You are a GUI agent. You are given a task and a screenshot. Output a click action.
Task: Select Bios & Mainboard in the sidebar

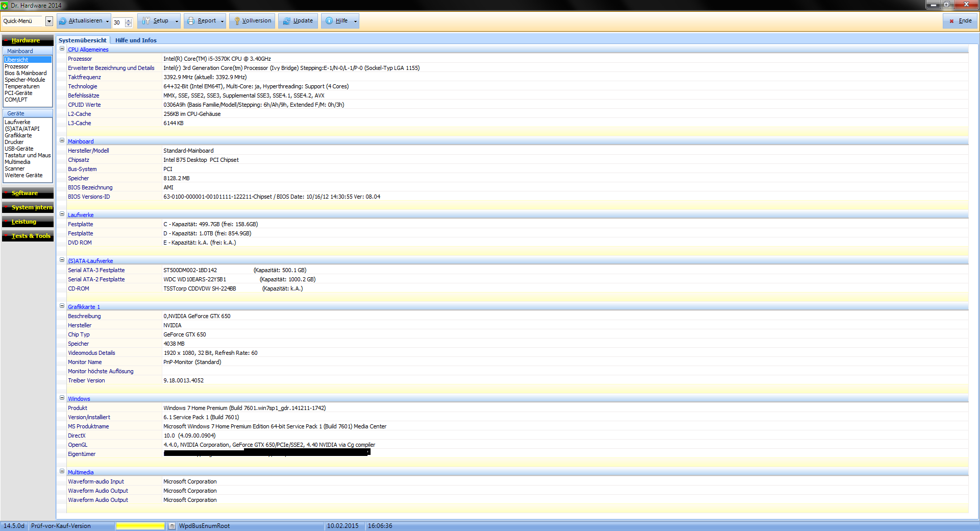pyautogui.click(x=26, y=73)
